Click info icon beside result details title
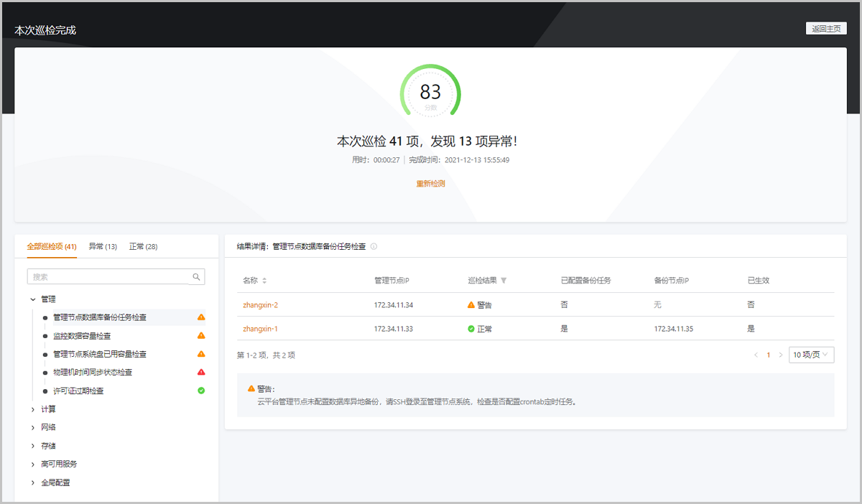Image resolution: width=862 pixels, height=504 pixels. [x=374, y=246]
